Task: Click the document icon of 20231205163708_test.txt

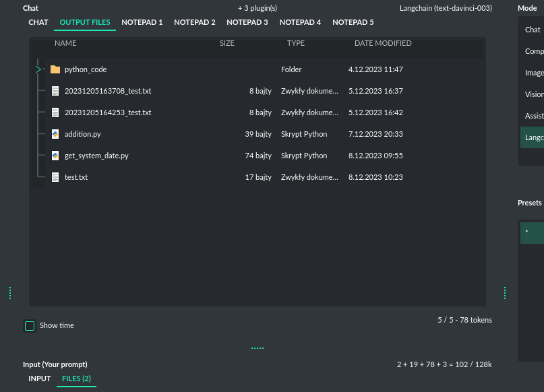Action: tap(55, 90)
